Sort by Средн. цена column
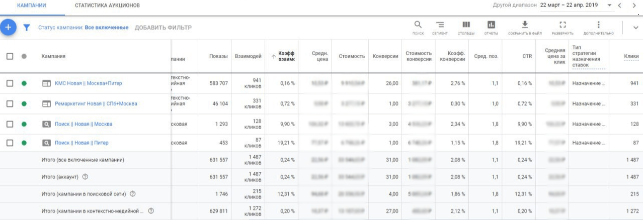The height and width of the screenshot is (220, 644). [320, 56]
